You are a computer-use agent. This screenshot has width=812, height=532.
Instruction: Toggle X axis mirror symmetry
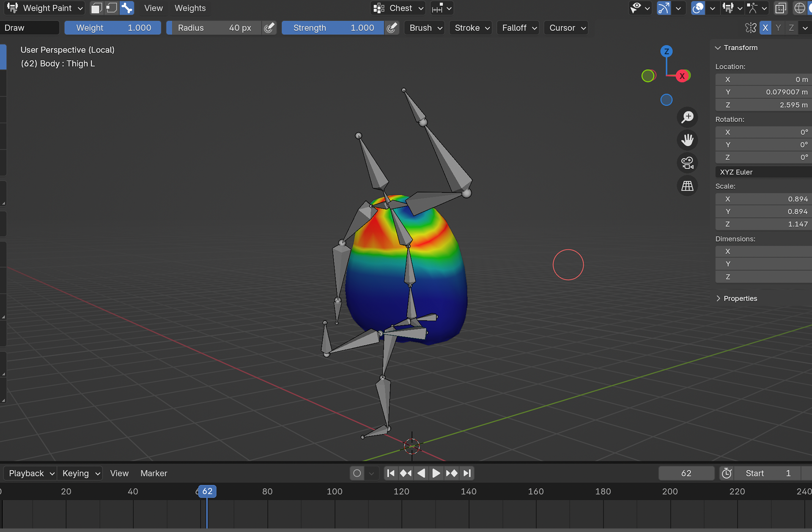[x=765, y=28]
